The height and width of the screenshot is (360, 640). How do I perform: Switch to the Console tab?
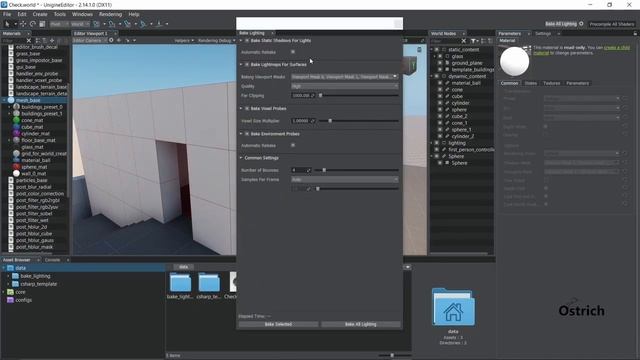[x=52, y=260]
